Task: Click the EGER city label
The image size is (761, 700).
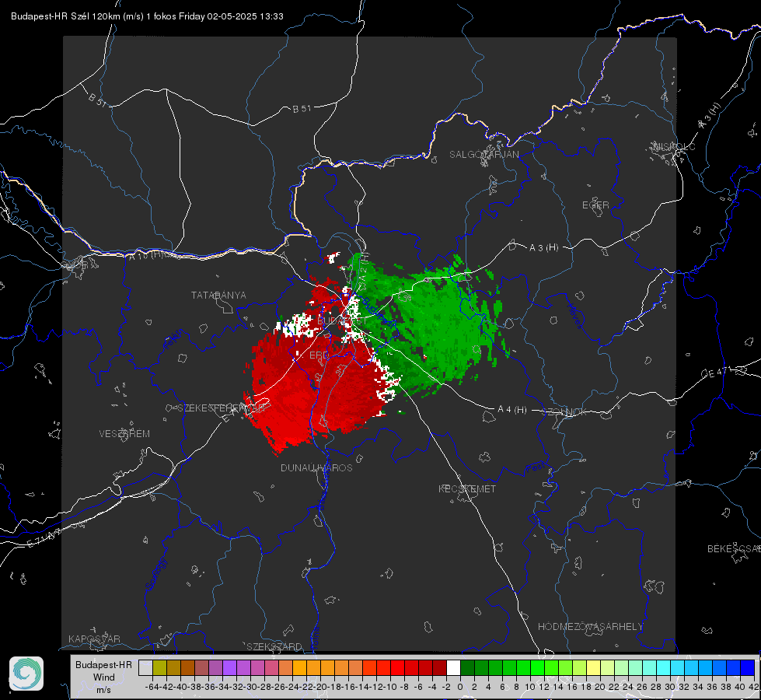Action: click(x=595, y=205)
